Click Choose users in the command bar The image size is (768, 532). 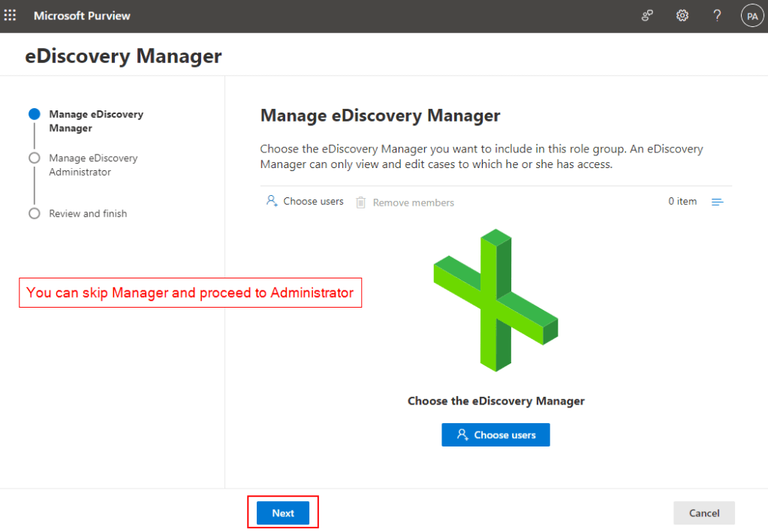coord(305,202)
